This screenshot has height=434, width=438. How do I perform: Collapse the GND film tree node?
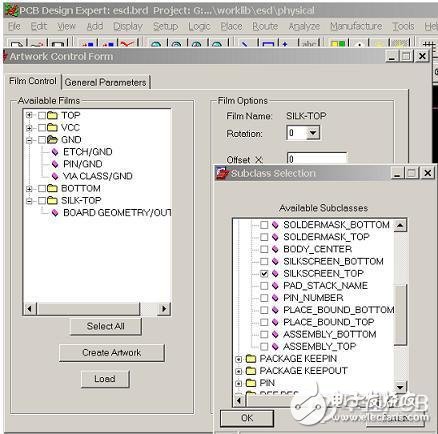tap(29, 140)
